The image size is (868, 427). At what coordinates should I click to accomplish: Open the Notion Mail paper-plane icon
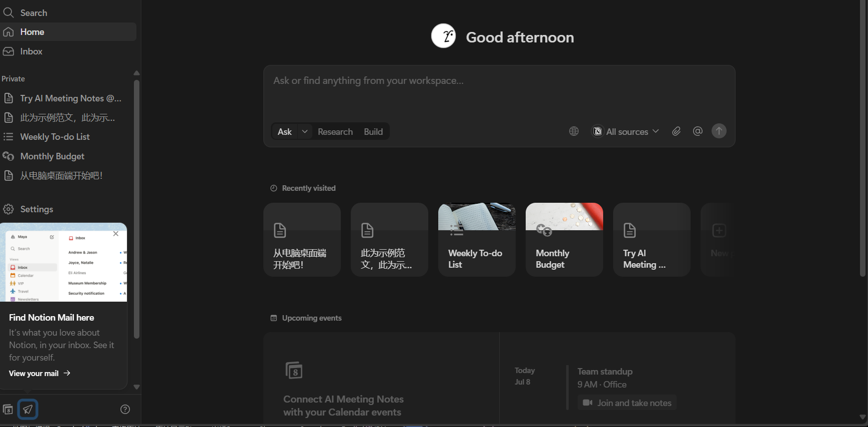coord(28,410)
